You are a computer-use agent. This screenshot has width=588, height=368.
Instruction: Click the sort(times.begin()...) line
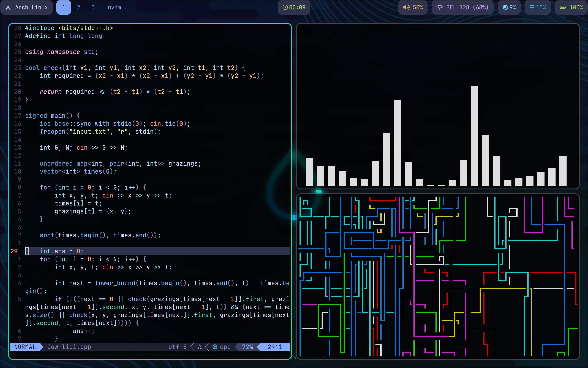point(100,235)
